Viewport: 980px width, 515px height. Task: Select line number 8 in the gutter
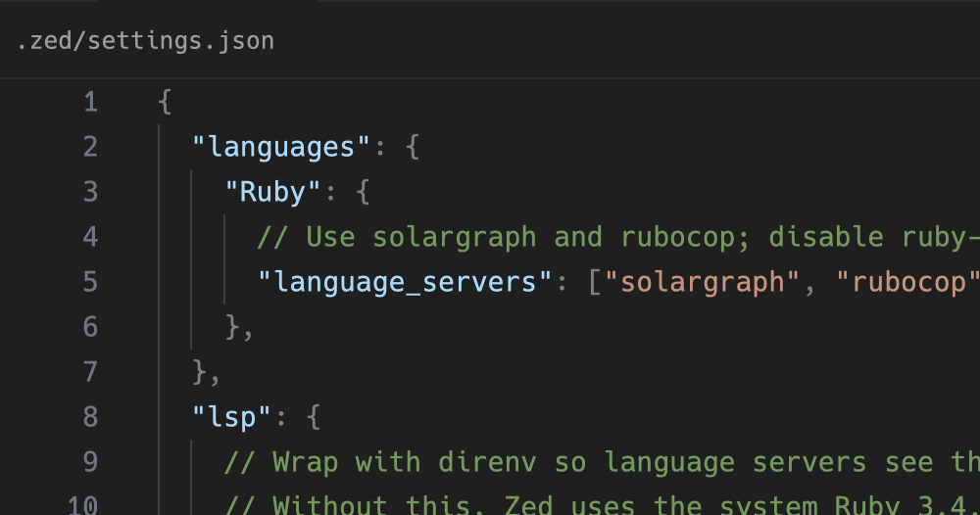(x=90, y=417)
